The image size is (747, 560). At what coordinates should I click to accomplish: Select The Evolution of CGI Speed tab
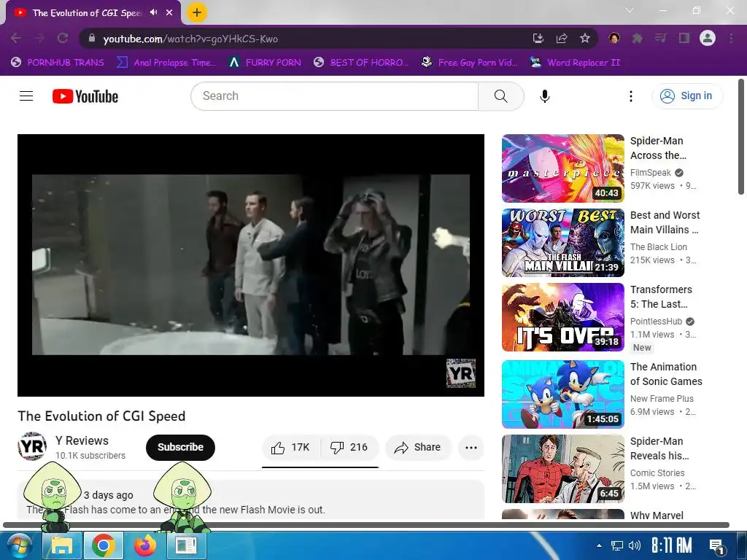(90, 13)
